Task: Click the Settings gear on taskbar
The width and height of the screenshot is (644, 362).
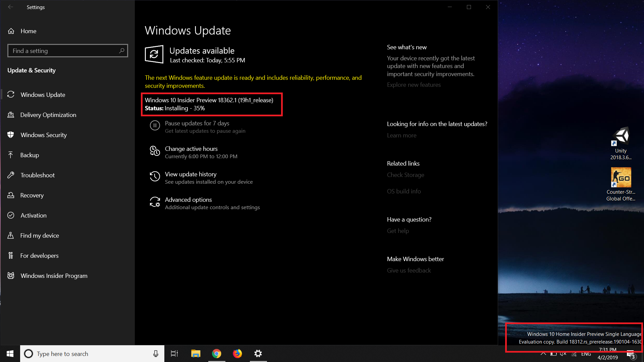Action: tap(258, 354)
